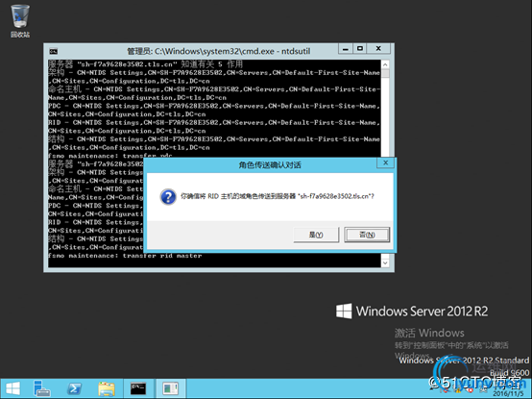
Task: Maximize the cmd.exe ntdsutil window
Action: click(360, 49)
